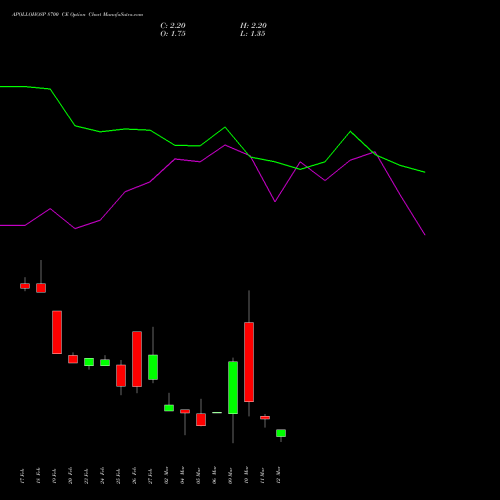The height and width of the screenshot is (500, 500).
Task: Click the '17 Feb' date label
Action: tap(22, 476)
